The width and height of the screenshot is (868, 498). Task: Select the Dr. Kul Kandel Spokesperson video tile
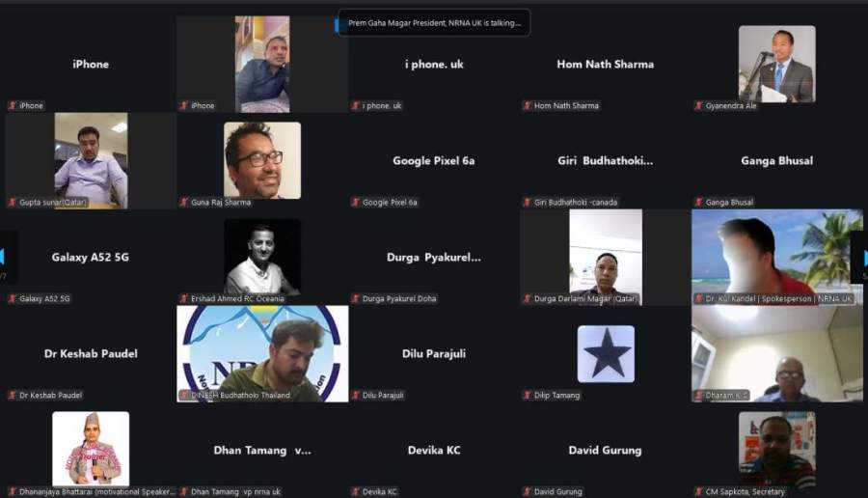pyautogui.click(x=776, y=257)
